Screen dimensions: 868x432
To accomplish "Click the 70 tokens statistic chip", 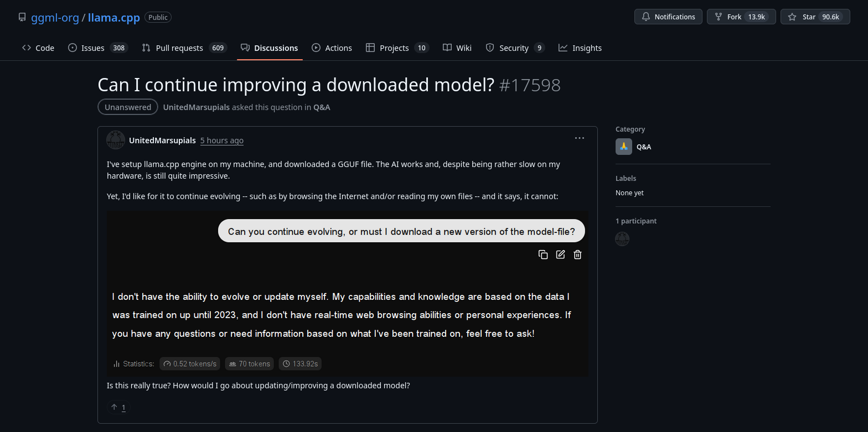I will coord(250,363).
